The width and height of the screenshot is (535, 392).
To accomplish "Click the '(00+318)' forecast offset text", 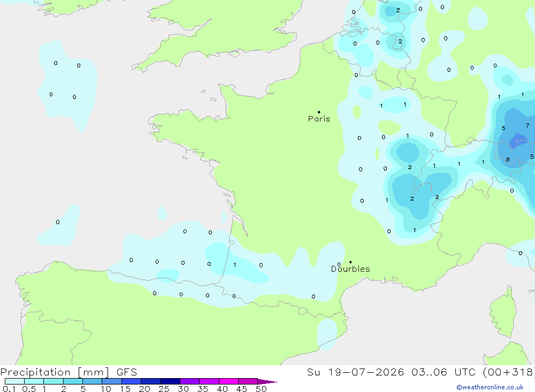I will click(x=509, y=372).
